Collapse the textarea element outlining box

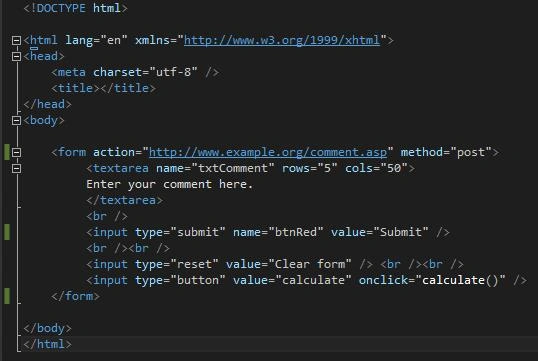[x=16, y=168]
